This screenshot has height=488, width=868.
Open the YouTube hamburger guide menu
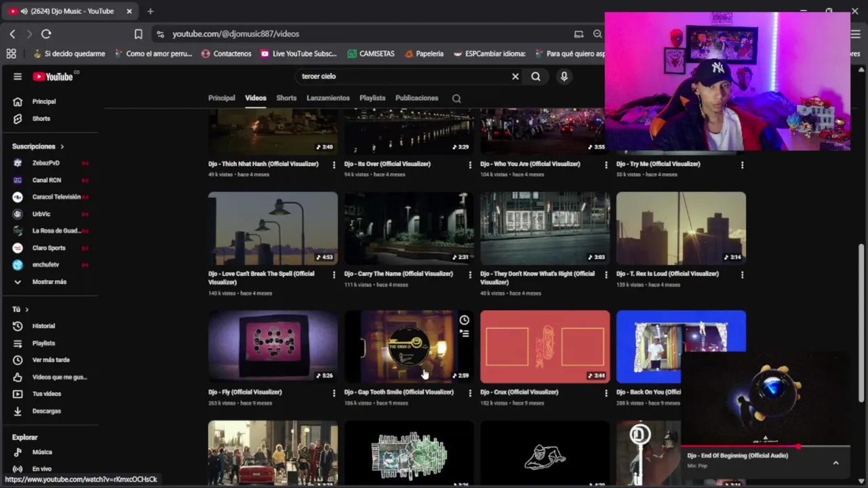point(18,77)
